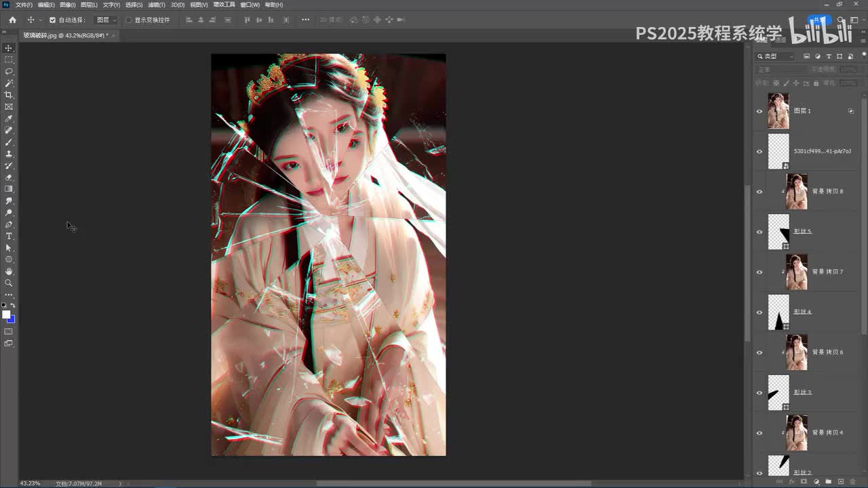The height and width of the screenshot is (488, 868).
Task: Select the 形状 3 layer name
Action: point(803,392)
